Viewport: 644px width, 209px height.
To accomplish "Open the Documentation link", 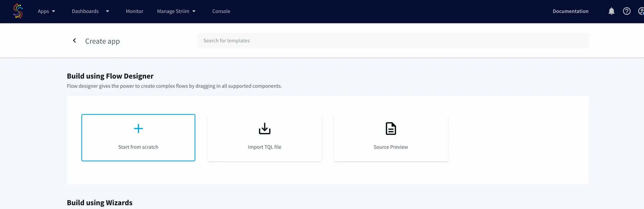I will [570, 11].
